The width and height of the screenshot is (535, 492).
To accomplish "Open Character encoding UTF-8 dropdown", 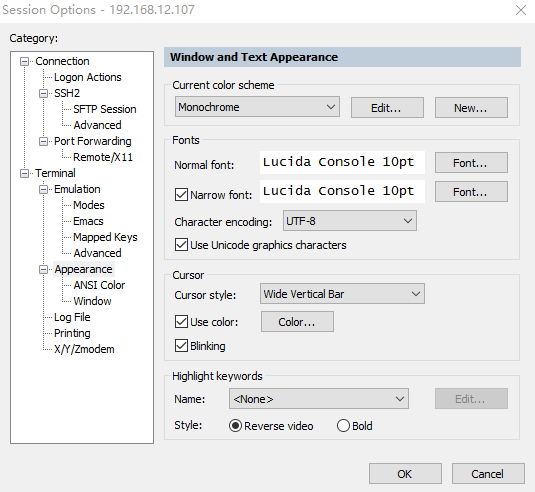I will (350, 221).
